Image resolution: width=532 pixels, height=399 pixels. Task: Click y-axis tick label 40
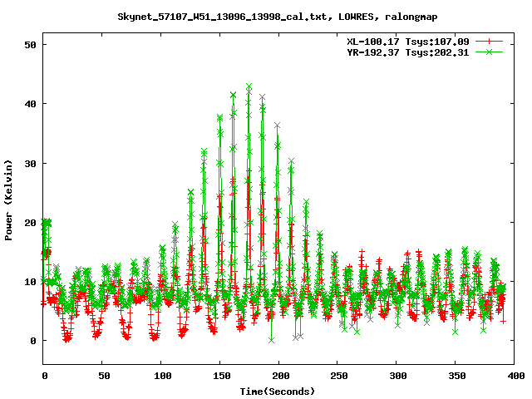point(30,104)
